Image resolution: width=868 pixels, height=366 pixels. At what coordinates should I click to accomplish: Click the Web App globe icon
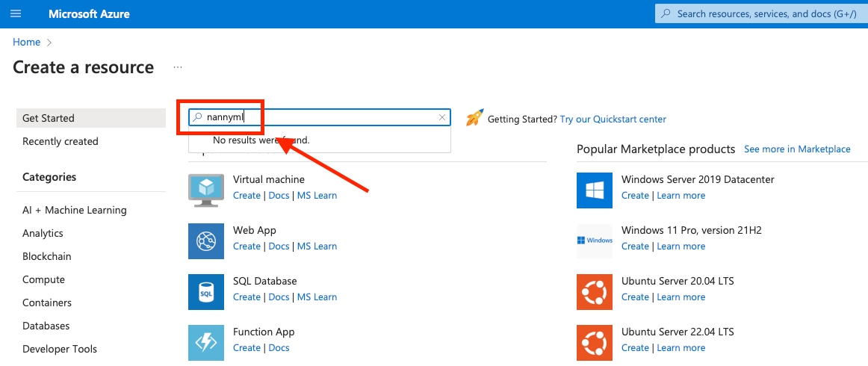(206, 241)
